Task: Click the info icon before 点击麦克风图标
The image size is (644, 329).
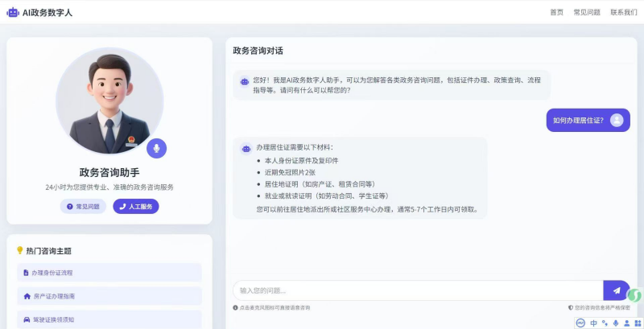Action: coord(235,307)
